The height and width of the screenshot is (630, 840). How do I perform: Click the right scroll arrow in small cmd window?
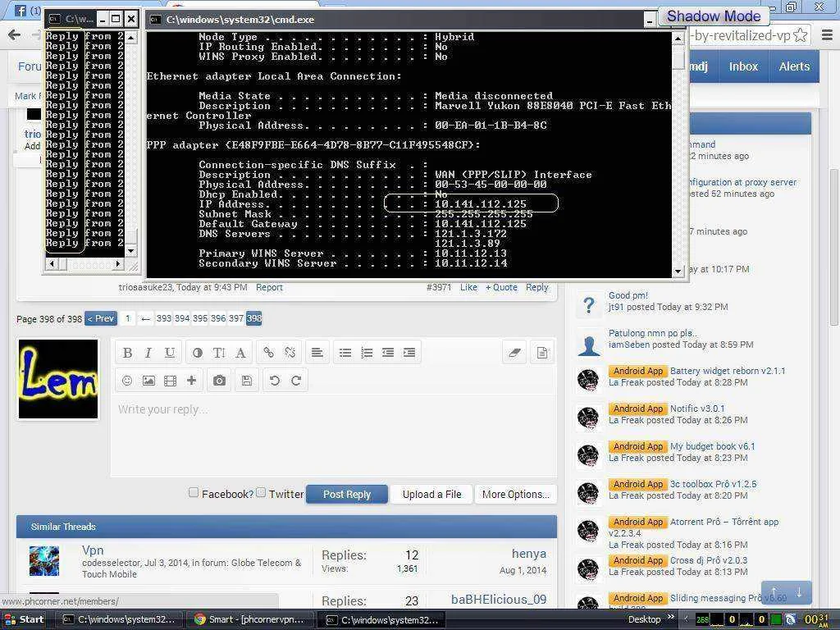click(x=118, y=263)
